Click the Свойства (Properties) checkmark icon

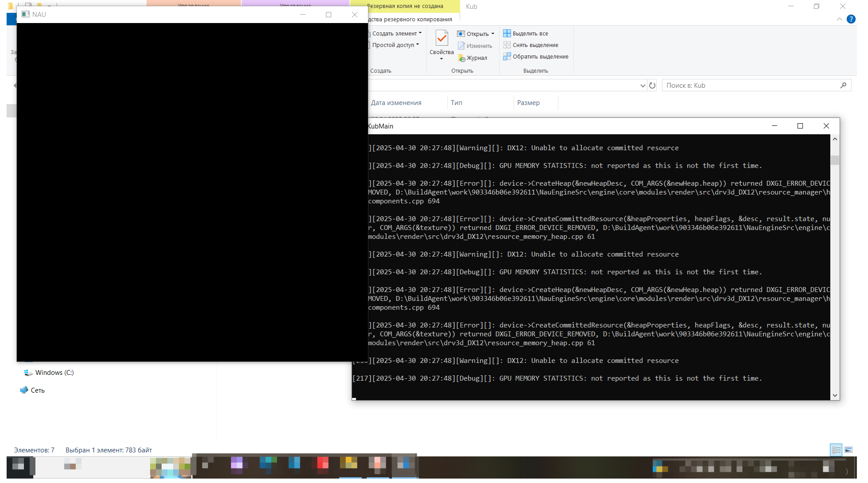[x=442, y=39]
